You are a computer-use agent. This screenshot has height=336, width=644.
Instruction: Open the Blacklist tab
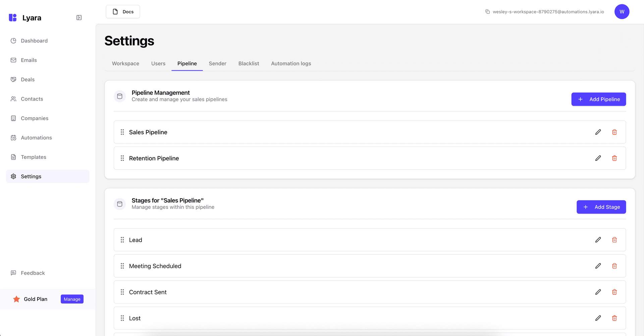coord(249,63)
